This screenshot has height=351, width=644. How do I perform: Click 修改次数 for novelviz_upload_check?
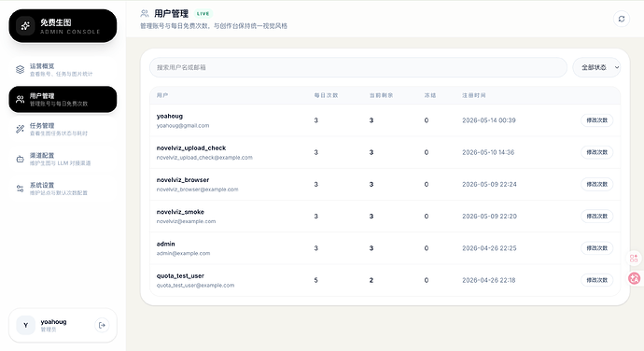596,152
